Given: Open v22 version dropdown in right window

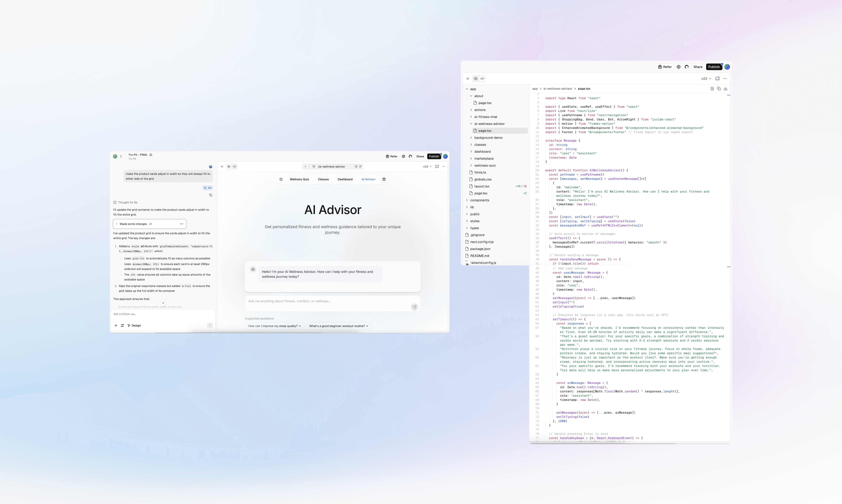Looking at the screenshot, I should point(706,79).
